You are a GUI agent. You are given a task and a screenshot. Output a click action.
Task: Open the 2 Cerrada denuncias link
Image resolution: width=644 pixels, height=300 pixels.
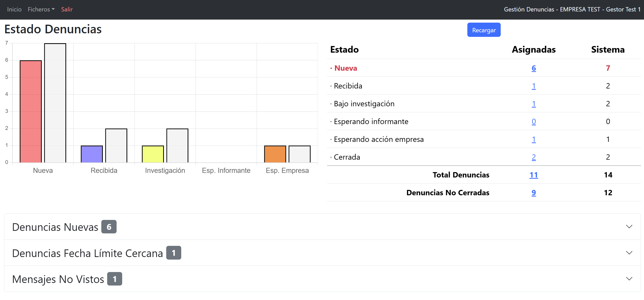coord(533,157)
